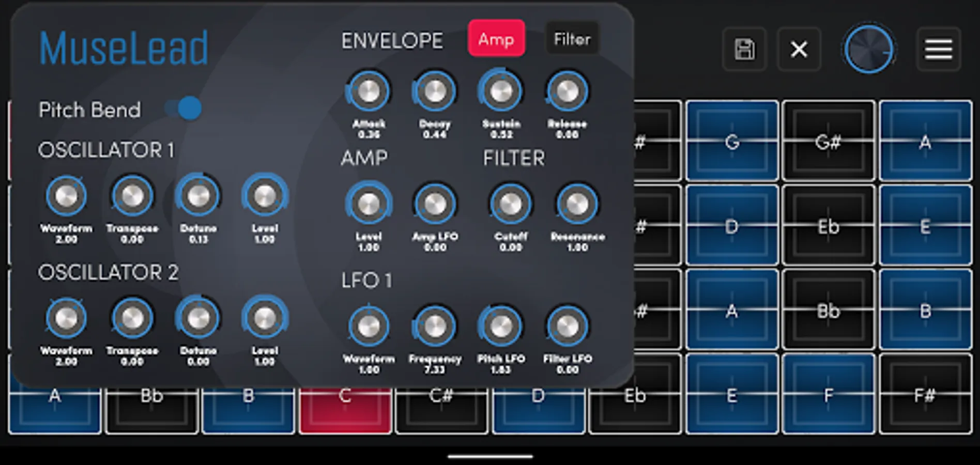Tap the G note pad
Image resolution: width=980 pixels, height=465 pixels.
[x=732, y=141]
